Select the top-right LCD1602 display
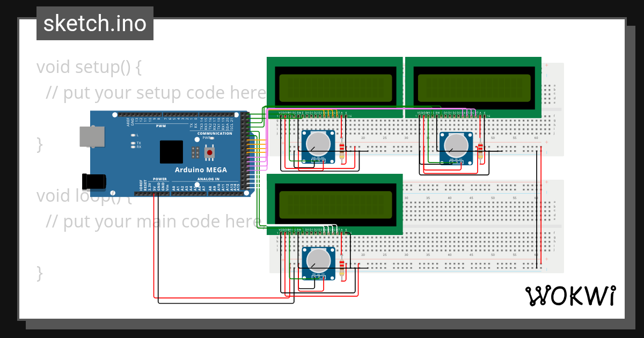Screen dimensions: 644x338 (x=475, y=86)
